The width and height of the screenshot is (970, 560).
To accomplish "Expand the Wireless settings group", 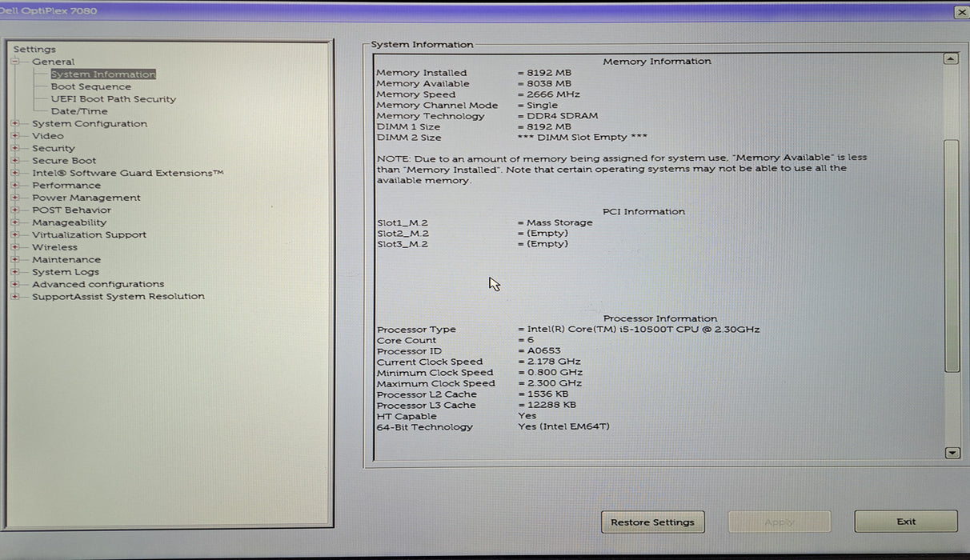I will coord(14,246).
